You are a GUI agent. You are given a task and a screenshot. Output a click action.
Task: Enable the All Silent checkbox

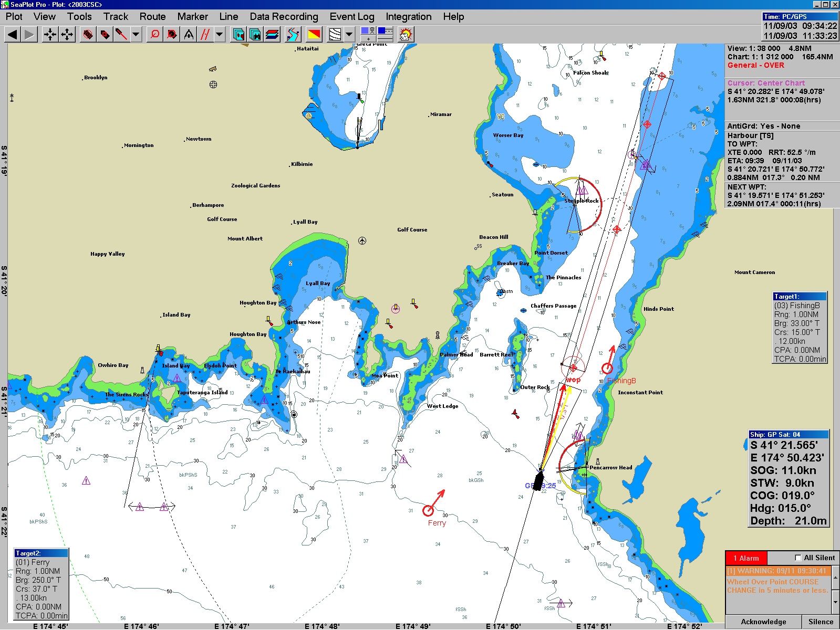click(x=798, y=558)
